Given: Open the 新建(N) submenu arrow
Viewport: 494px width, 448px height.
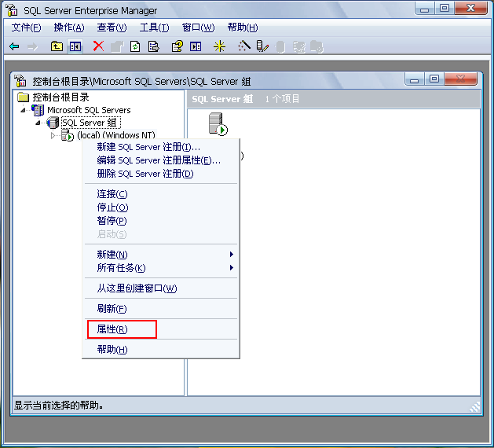Looking at the screenshot, I should point(232,254).
